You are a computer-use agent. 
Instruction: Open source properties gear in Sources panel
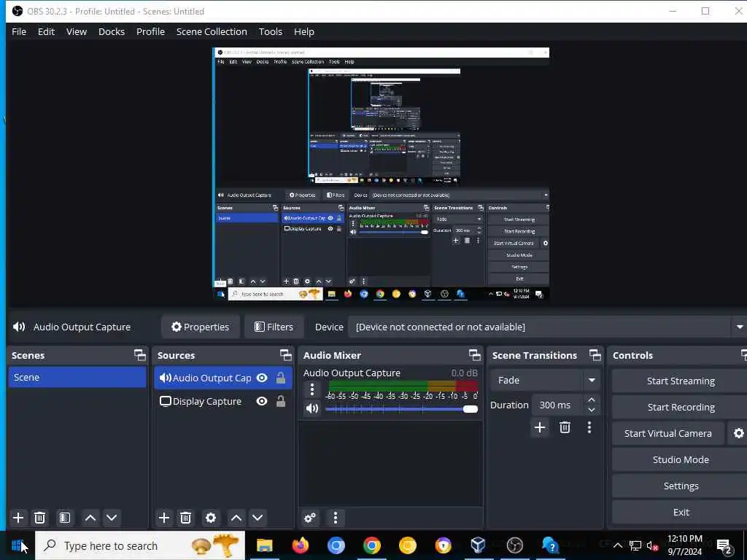[x=211, y=518]
